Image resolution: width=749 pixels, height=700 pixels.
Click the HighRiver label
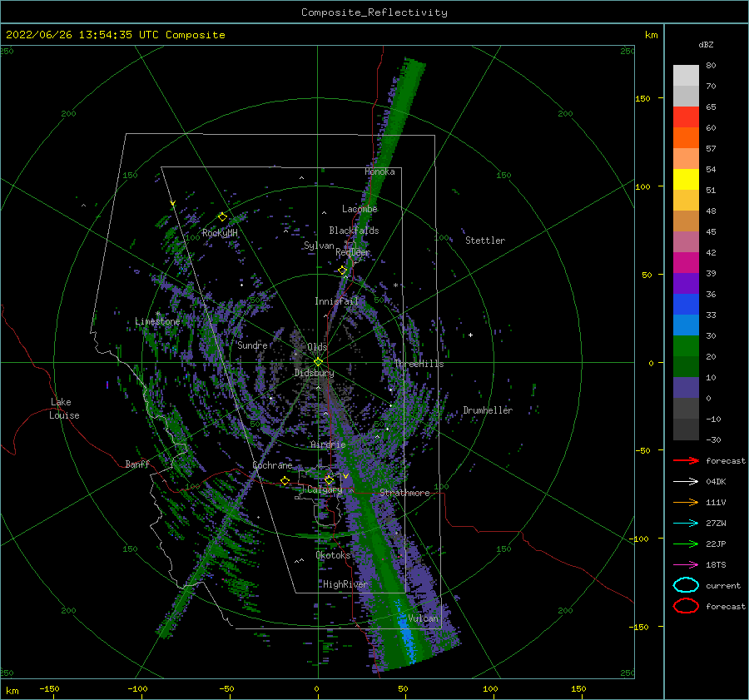pyautogui.click(x=345, y=584)
